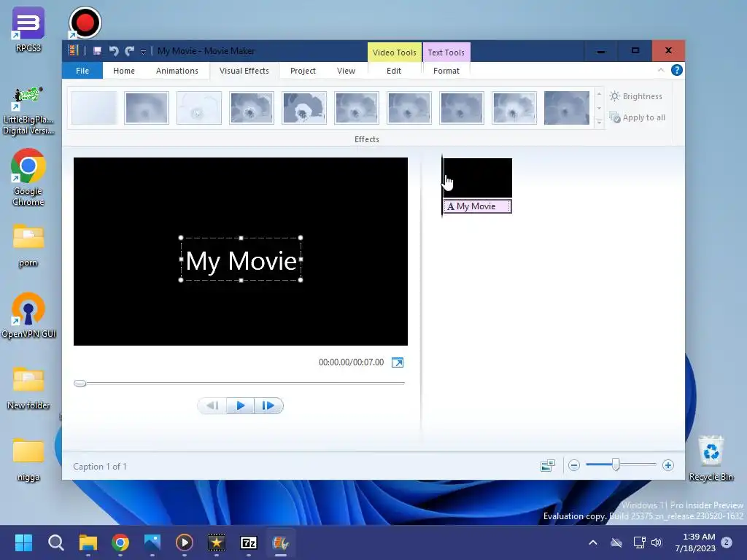
Task: Open taskbar Search
Action: (x=55, y=542)
